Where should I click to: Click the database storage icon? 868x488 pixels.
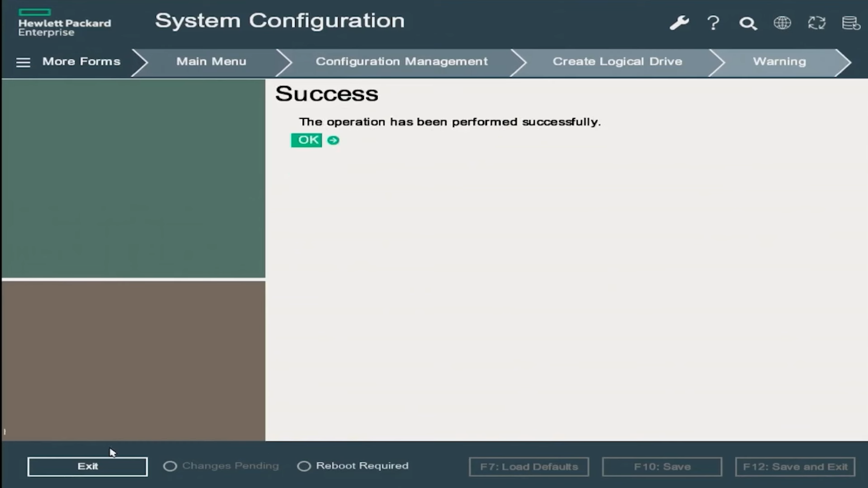(x=851, y=23)
